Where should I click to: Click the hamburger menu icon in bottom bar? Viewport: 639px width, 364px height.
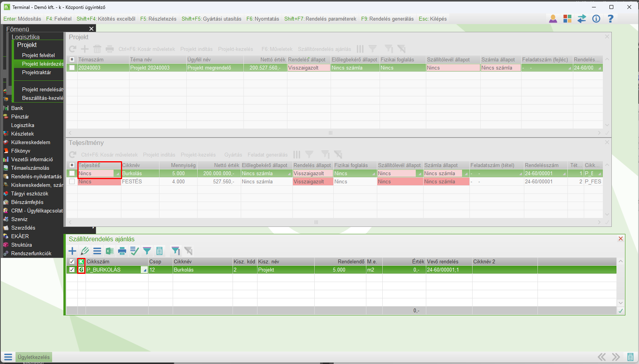point(8,357)
